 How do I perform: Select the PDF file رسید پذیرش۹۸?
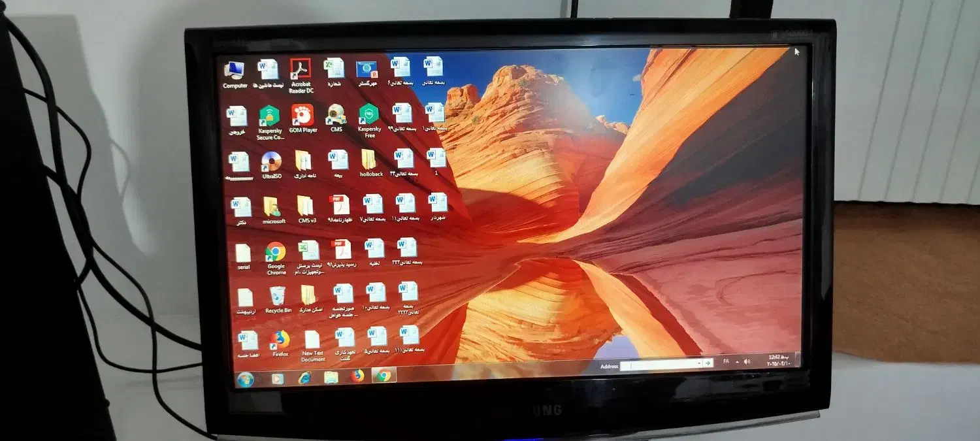coord(341,253)
